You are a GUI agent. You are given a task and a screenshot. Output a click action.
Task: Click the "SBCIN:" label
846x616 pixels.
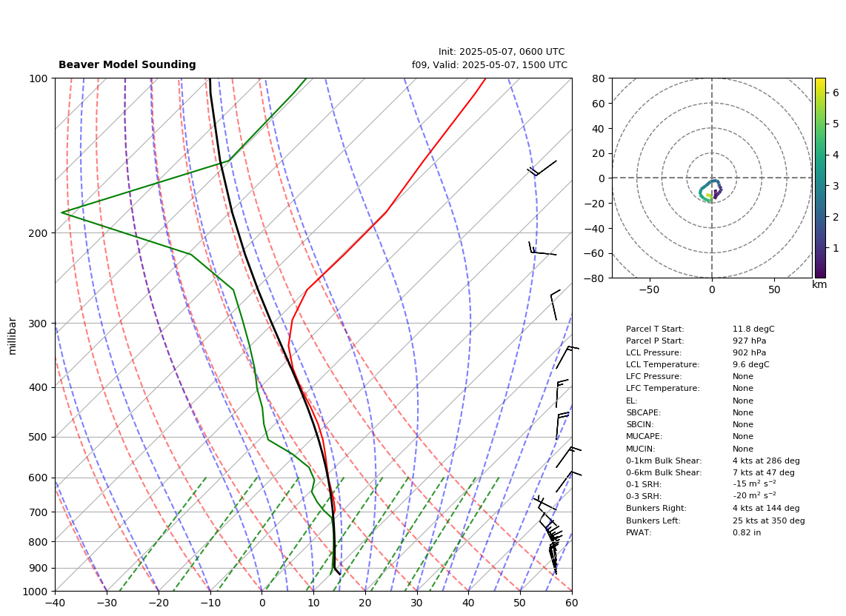click(x=640, y=424)
